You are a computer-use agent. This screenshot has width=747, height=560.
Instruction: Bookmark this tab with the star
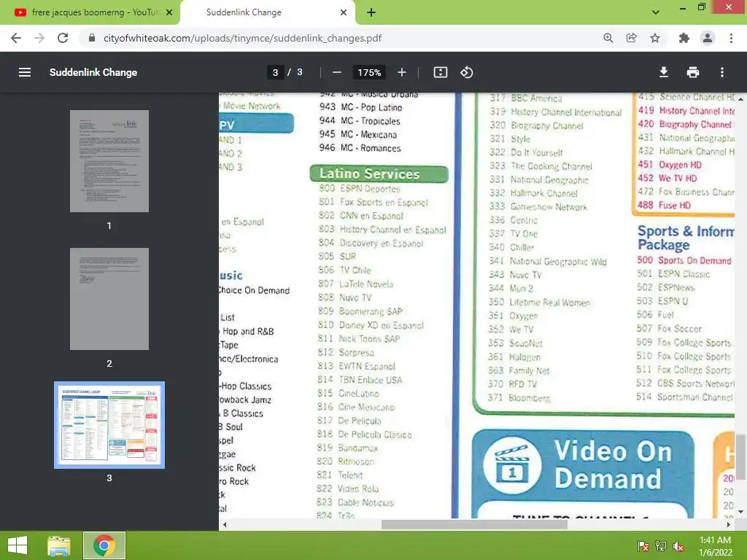pyautogui.click(x=655, y=38)
